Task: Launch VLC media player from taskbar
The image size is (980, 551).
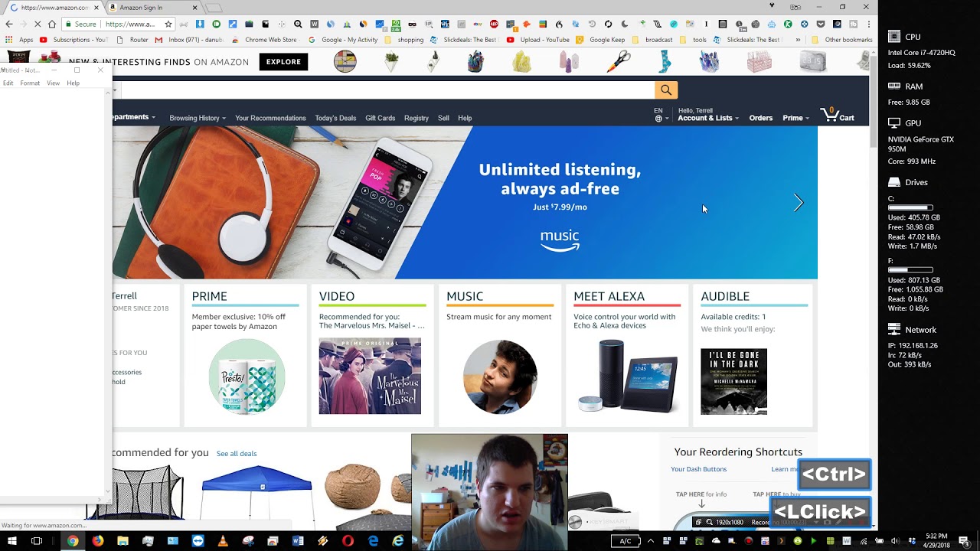Action: coord(223,541)
